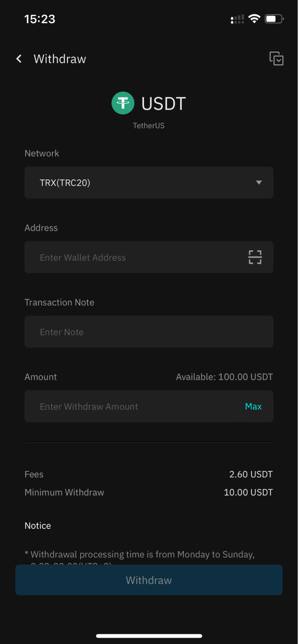Open withdrawal history icon at top right
Image resolution: width=298 pixels, height=644 pixels.
[x=276, y=59]
